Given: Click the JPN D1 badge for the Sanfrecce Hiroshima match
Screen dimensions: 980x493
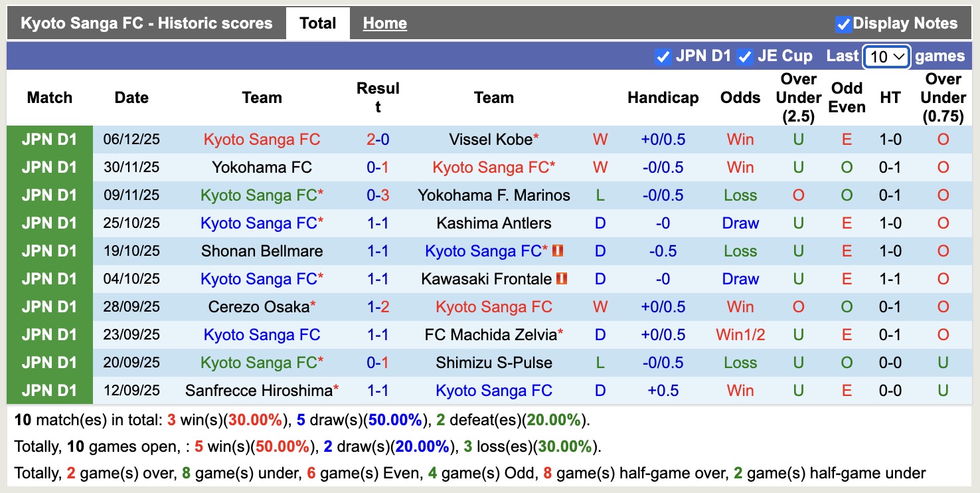Looking at the screenshot, I should 49,390.
